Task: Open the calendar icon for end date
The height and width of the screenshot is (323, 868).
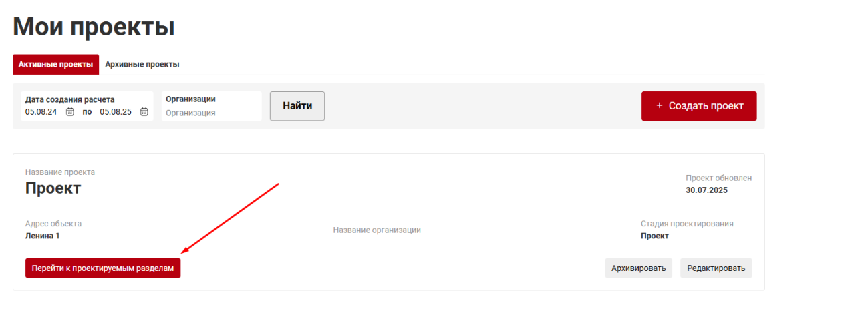Action: click(144, 112)
